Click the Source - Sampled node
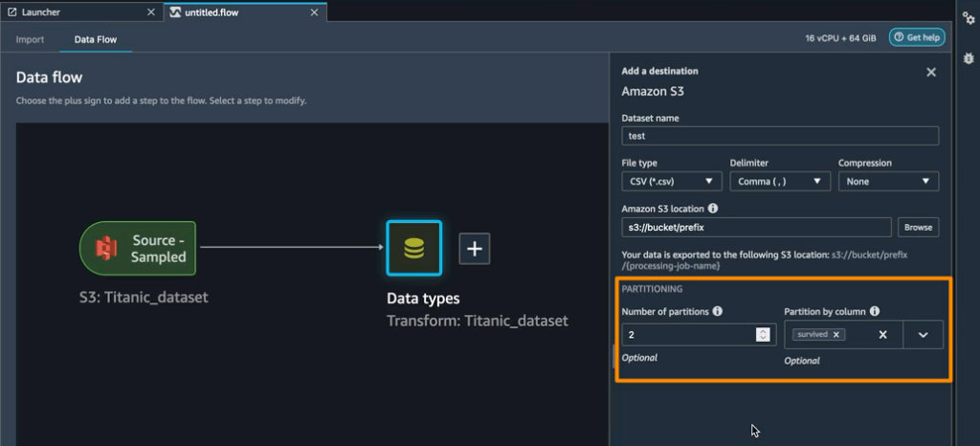 [138, 248]
